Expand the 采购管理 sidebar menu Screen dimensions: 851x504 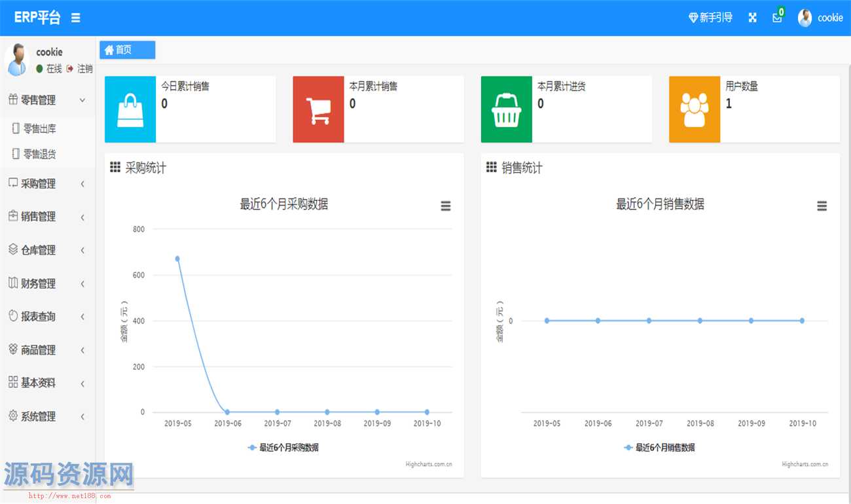(x=47, y=184)
